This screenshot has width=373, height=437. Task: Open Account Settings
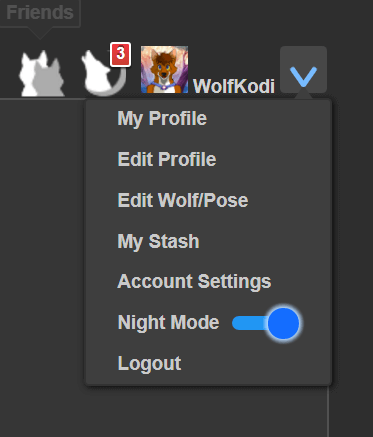[x=194, y=282]
